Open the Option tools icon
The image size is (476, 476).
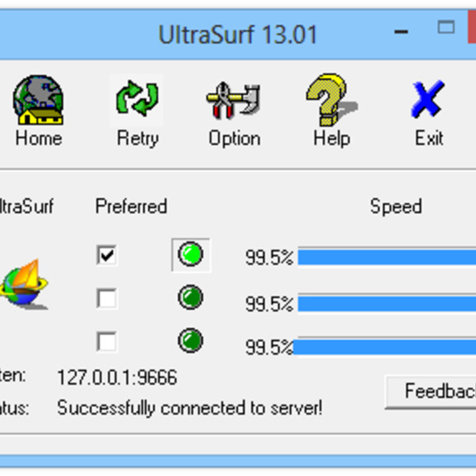coord(234,101)
